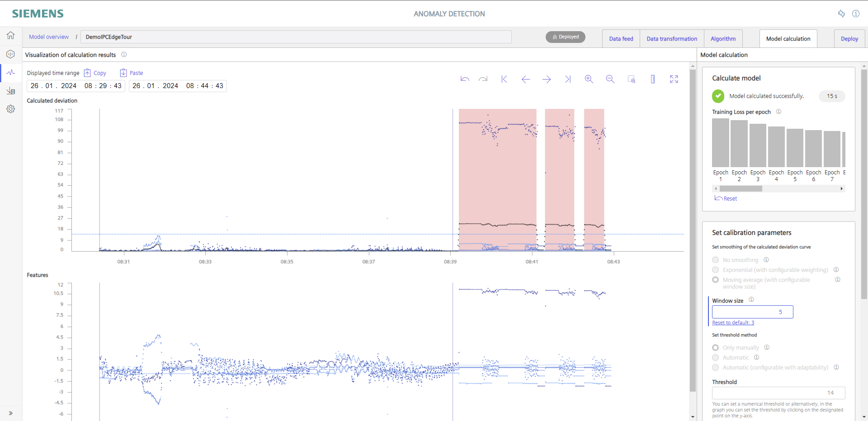Click the visualization panel vertical scrollbar thumb

click(x=693, y=230)
